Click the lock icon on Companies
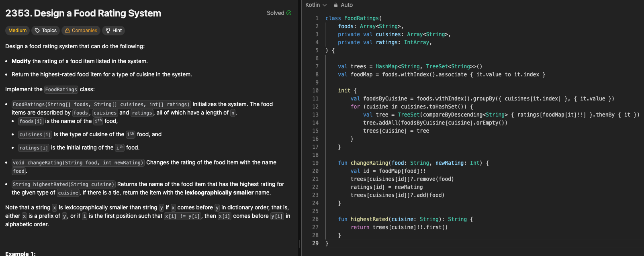This screenshot has width=644, height=256. click(67, 31)
